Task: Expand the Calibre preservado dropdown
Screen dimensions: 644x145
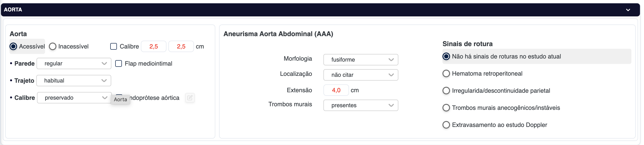Action: coord(74,98)
